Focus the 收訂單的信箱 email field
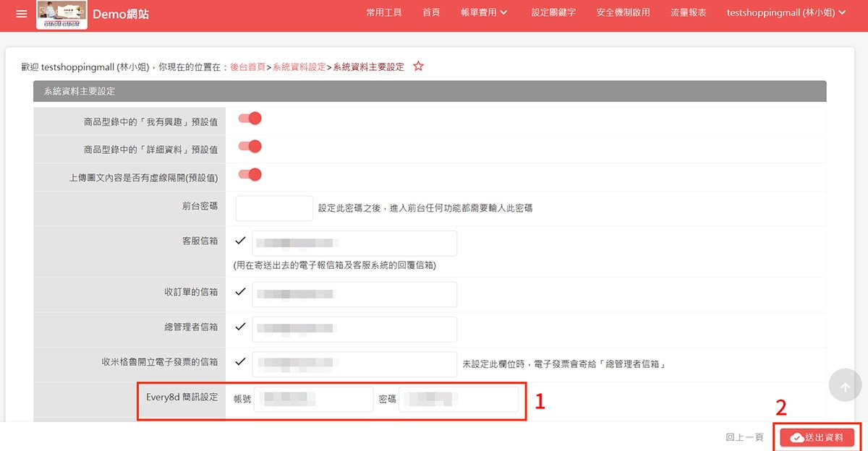Screen dimensions: 868x451 click(354, 294)
